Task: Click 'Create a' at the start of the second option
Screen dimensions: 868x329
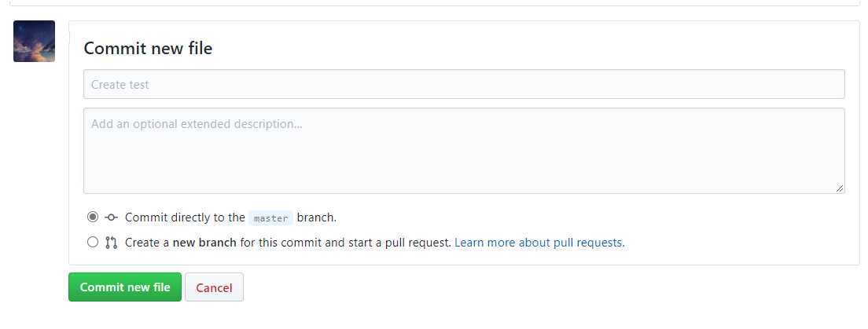Action: 147,242
